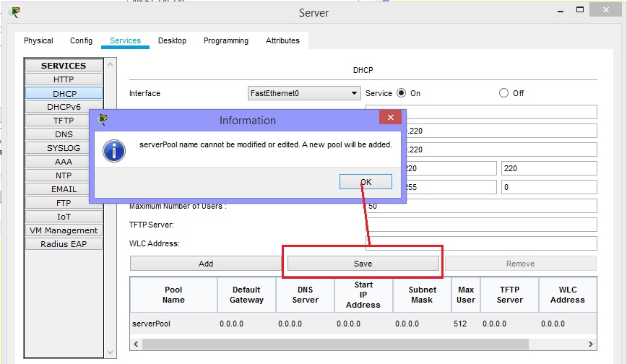Click the Add pool button

(x=205, y=264)
